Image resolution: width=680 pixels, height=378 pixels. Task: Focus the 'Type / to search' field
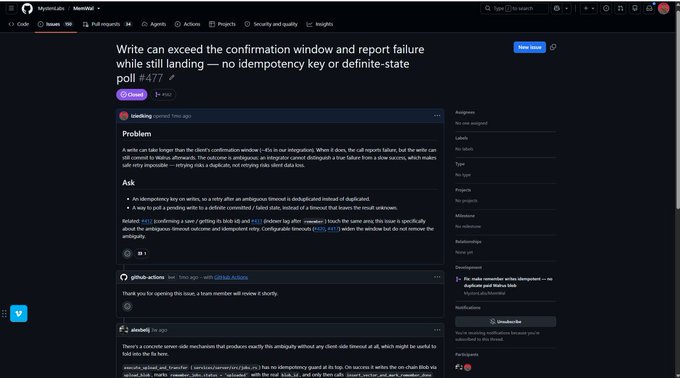514,8
